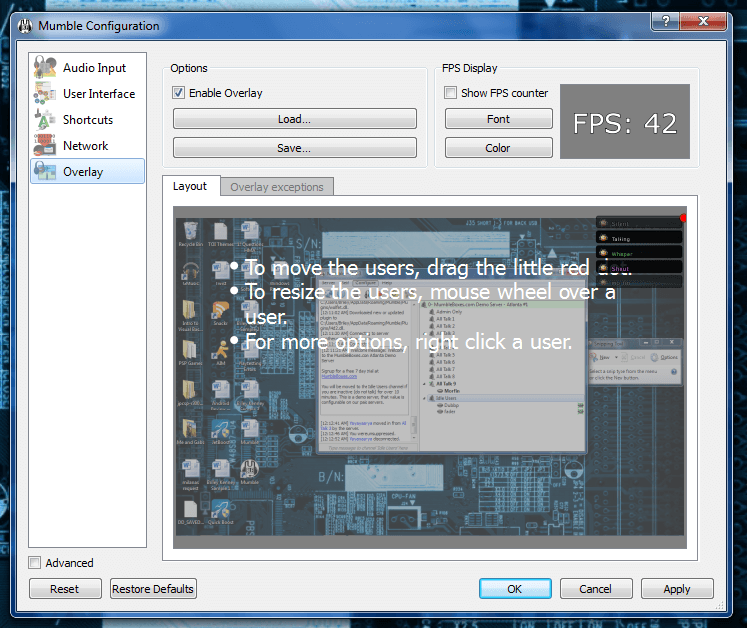Open the Audio Input settings icon
The height and width of the screenshot is (628, 747).
[45, 67]
